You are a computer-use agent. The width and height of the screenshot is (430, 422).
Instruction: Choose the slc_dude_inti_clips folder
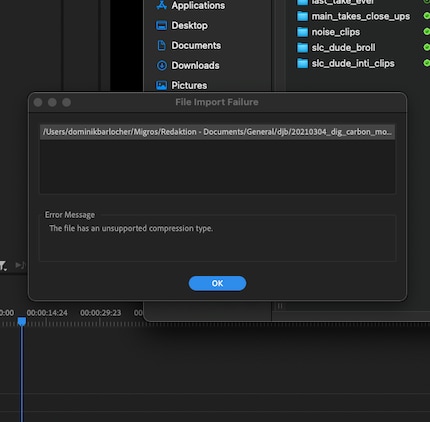[346, 63]
